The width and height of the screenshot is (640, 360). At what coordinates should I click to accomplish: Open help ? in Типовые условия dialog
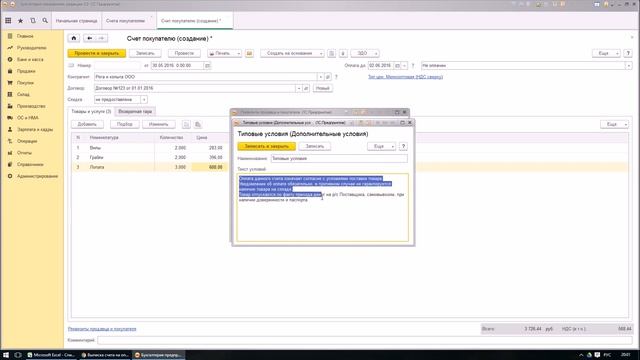[x=403, y=146]
